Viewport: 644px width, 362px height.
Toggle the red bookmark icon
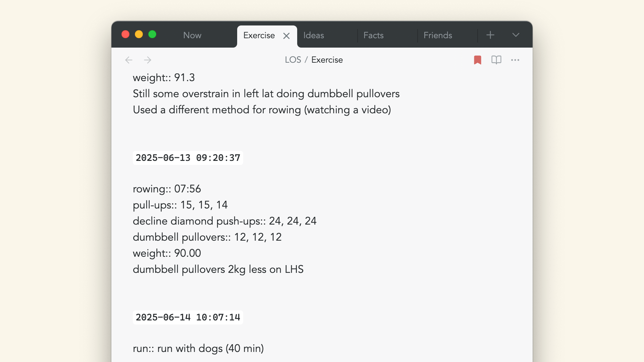(478, 60)
